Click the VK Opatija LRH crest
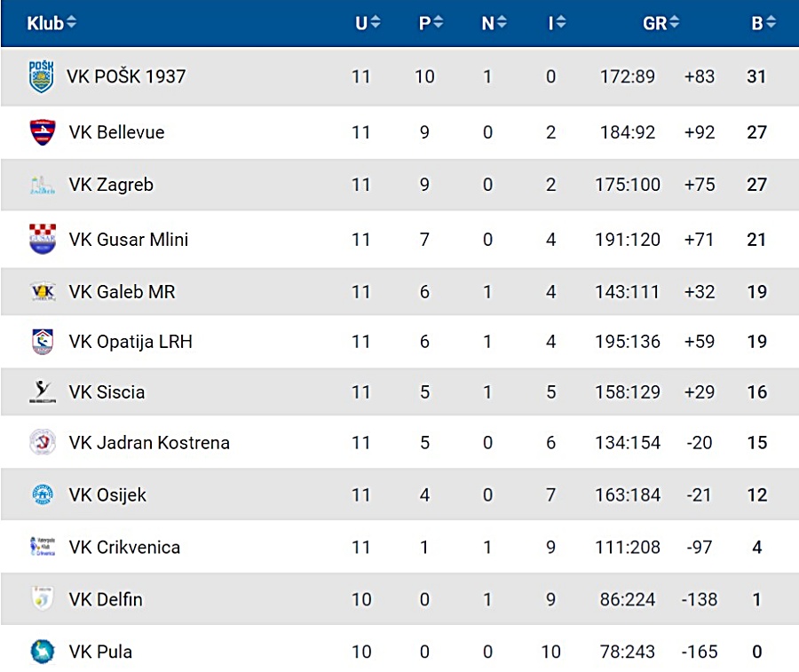Screen dimensions: 799x672 coord(43,342)
